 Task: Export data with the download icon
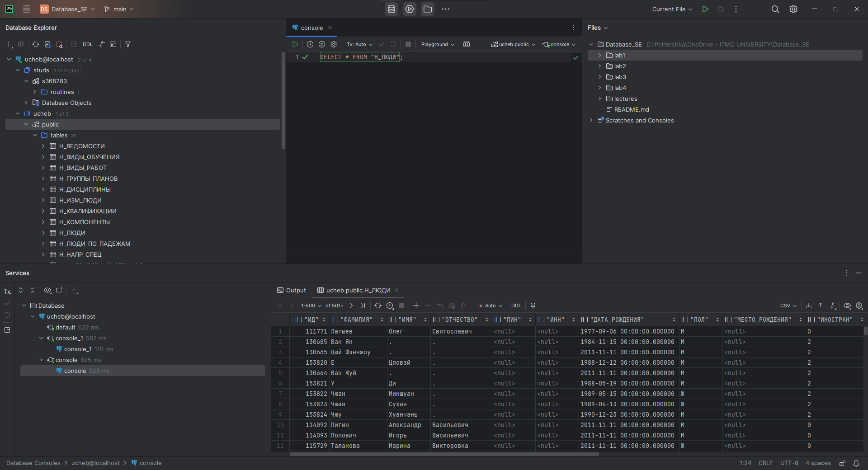point(809,305)
